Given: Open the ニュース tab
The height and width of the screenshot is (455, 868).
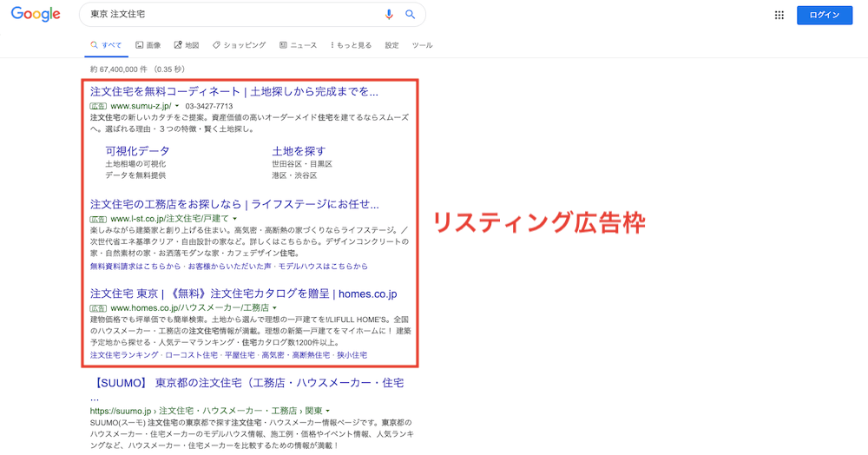Looking at the screenshot, I should (299, 45).
